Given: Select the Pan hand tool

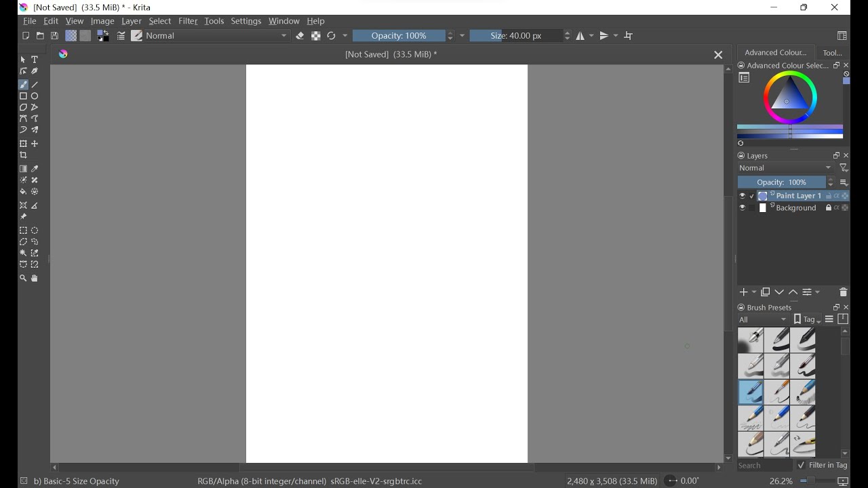Looking at the screenshot, I should (x=35, y=279).
